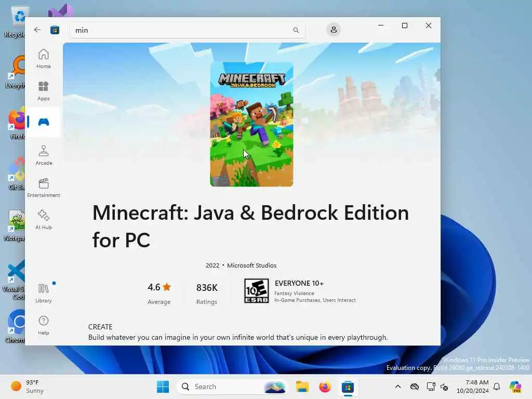532x399 pixels.
Task: Open AI Hub in sidebar
Action: point(44,220)
